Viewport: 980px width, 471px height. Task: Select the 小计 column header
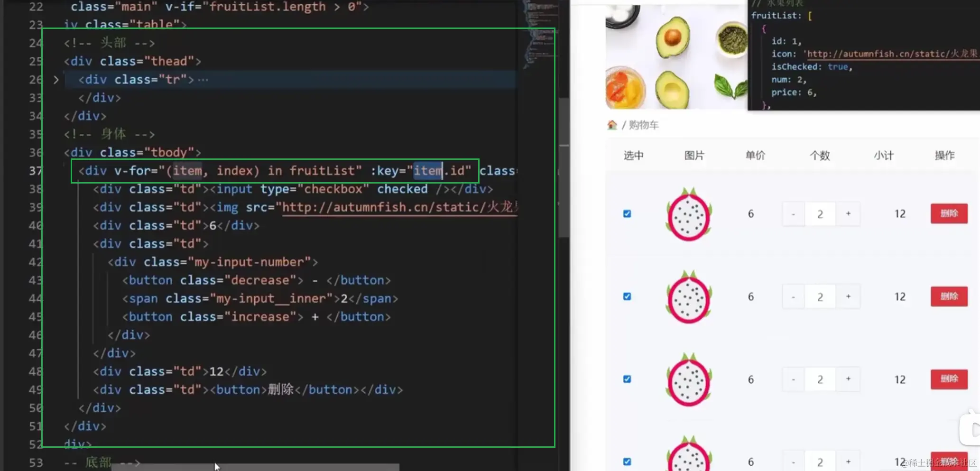884,156
